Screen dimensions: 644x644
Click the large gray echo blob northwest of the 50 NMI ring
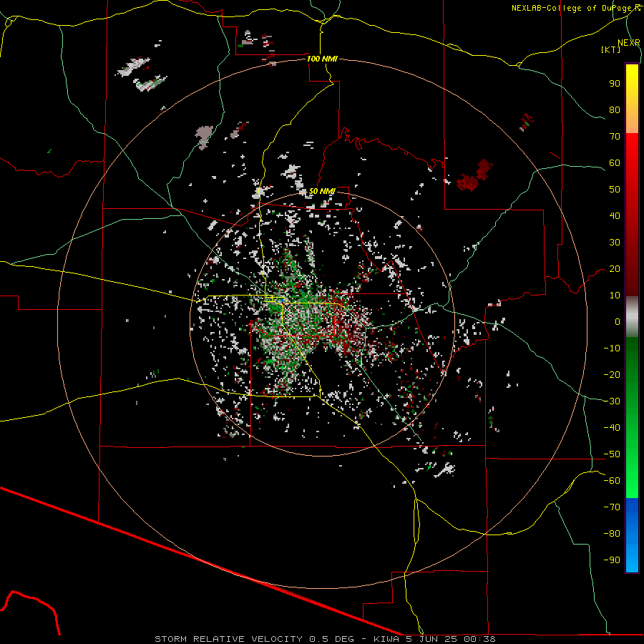[x=204, y=135]
